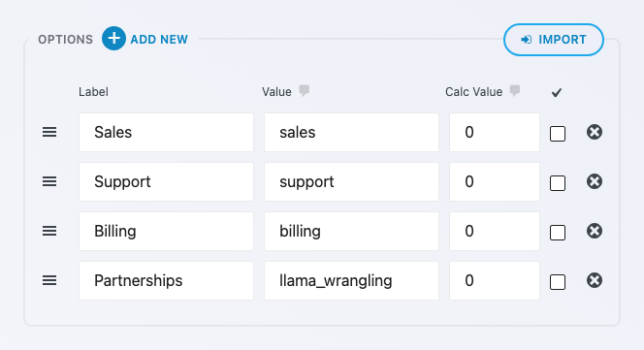Delete the Billing option
The width and height of the screenshot is (644, 350).
pos(595,232)
